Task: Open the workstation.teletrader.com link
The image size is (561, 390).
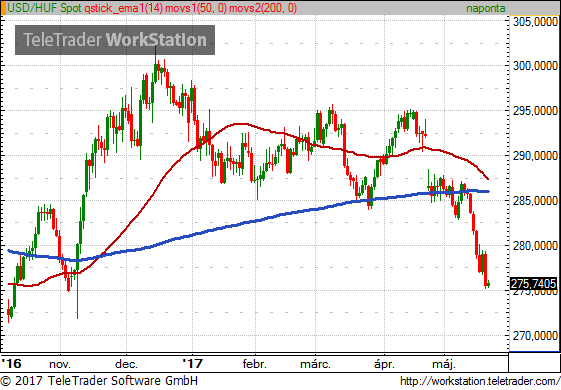Action: click(479, 381)
